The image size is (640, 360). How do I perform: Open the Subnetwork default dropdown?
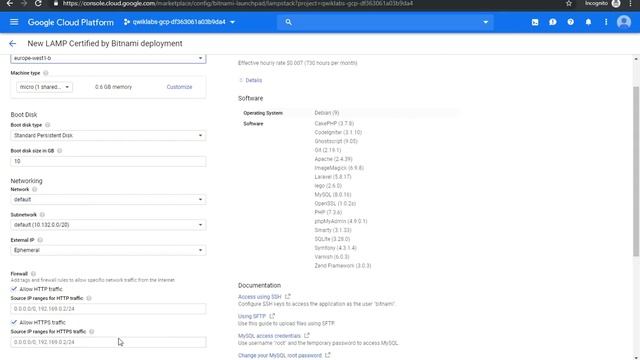pyautogui.click(x=108, y=225)
